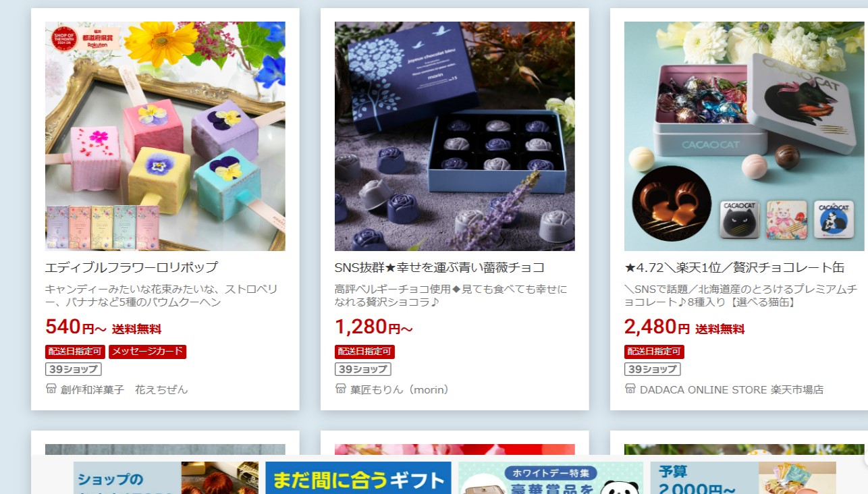Click the shop icon beside DADACA ONLINE STORE
The width and height of the screenshot is (868, 494).
coord(630,389)
